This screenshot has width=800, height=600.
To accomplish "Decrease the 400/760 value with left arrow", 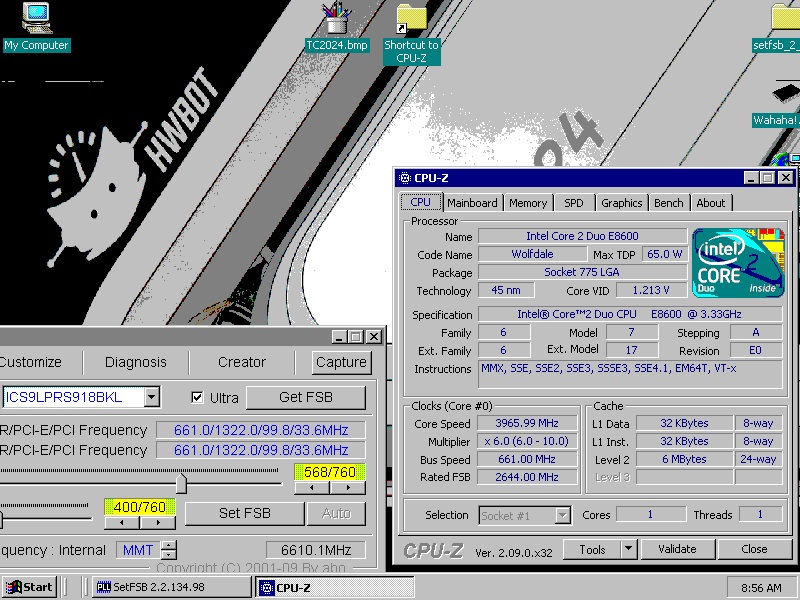I will (x=122, y=522).
